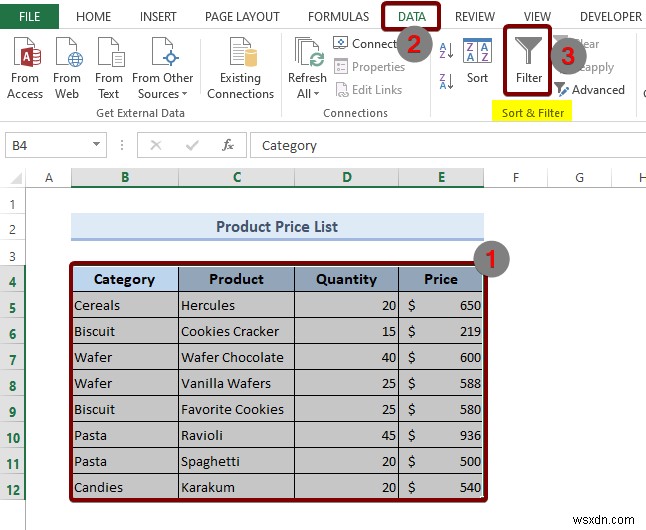
Task: Open the FORMULAS tab
Action: [x=339, y=17]
